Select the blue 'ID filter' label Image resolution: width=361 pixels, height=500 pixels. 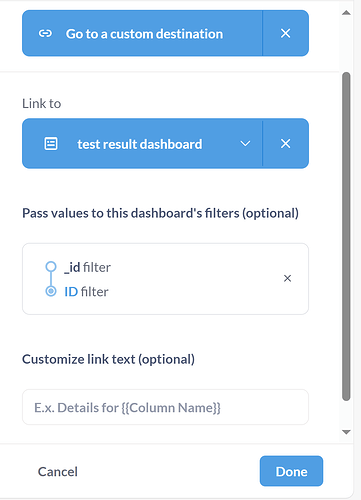[86, 292]
